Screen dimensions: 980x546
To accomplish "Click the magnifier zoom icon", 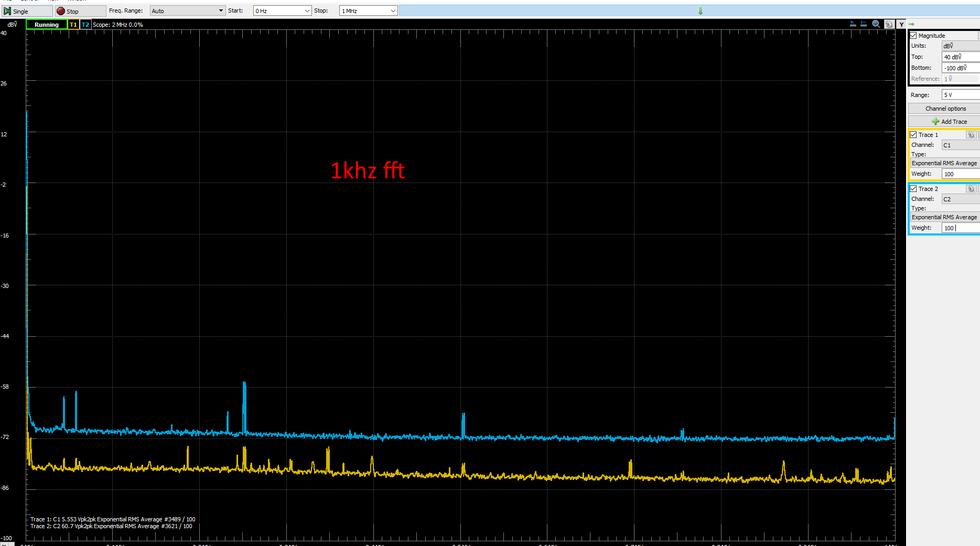I will [x=876, y=24].
